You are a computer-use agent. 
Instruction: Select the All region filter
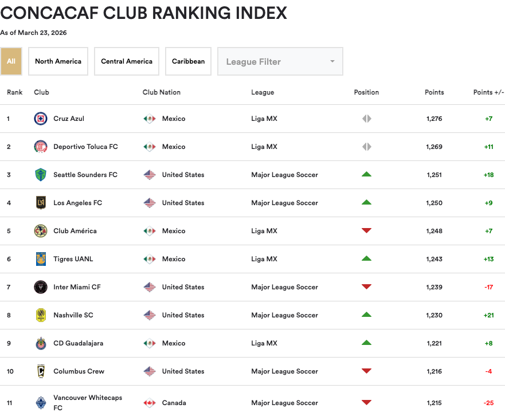(x=11, y=61)
